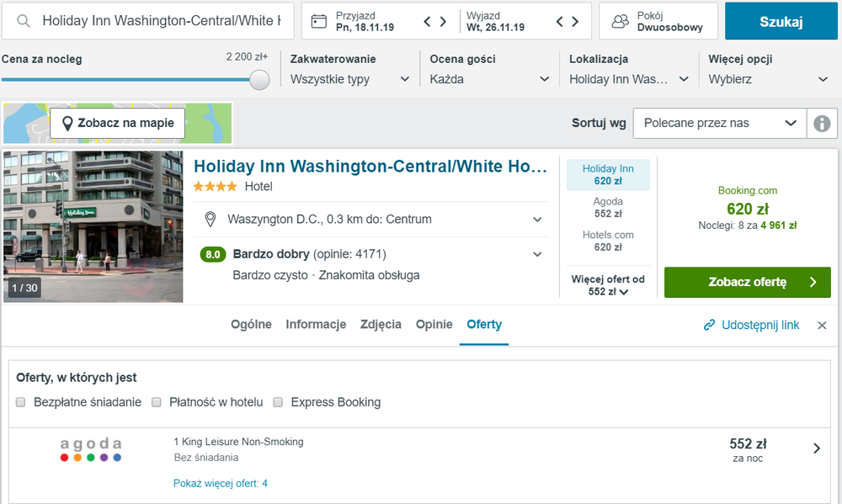Click the hotel photo thumbnail

point(93,226)
